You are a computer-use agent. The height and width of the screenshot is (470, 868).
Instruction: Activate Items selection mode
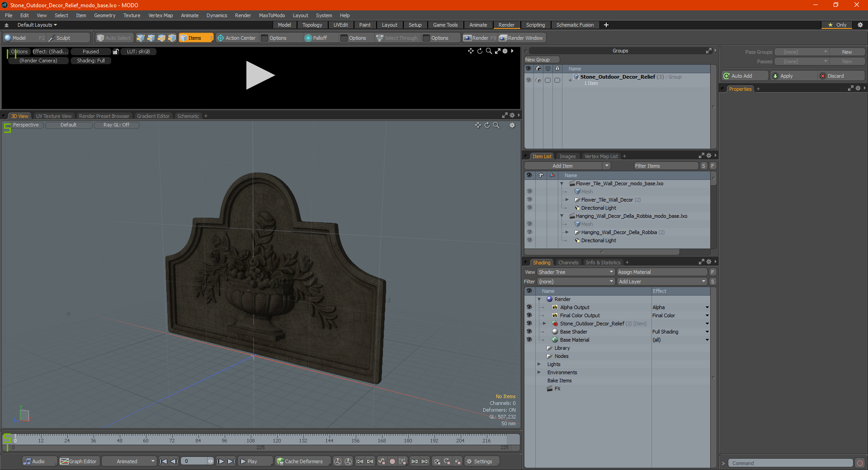click(196, 38)
